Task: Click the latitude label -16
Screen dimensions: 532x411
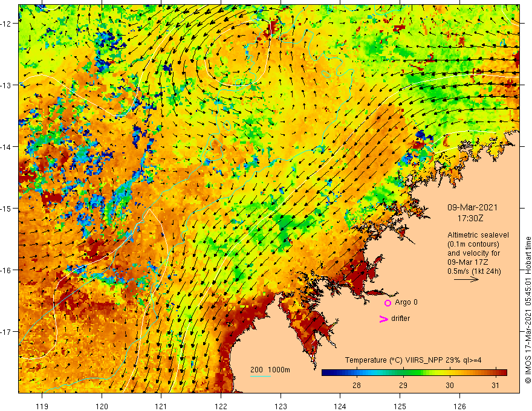Action: click(x=7, y=270)
